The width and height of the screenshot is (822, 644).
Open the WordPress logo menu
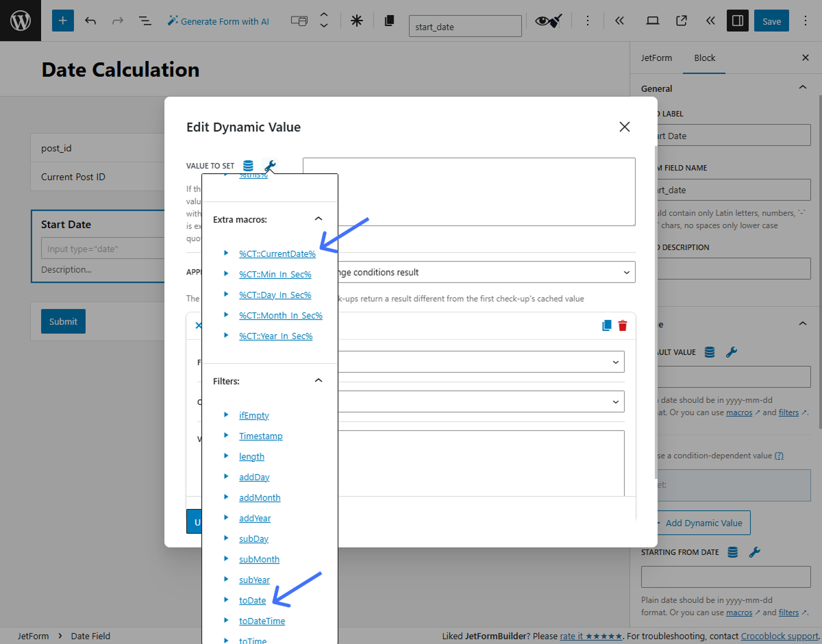(x=20, y=21)
